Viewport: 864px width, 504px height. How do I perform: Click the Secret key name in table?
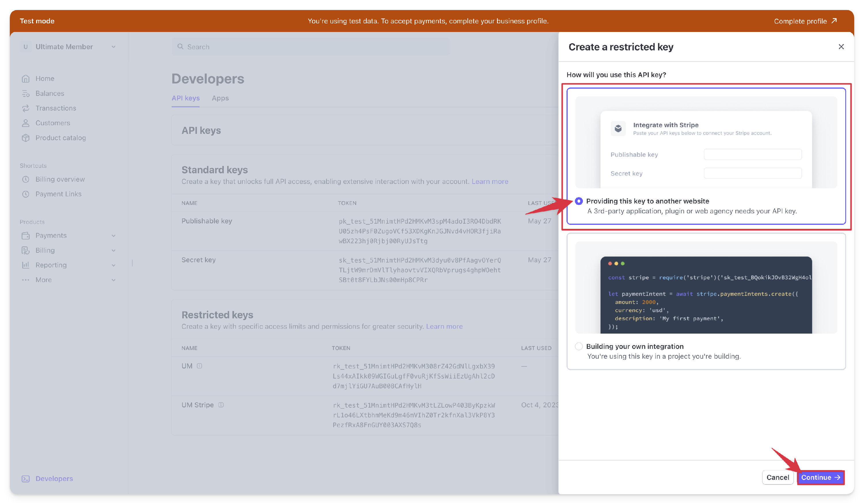(x=198, y=260)
